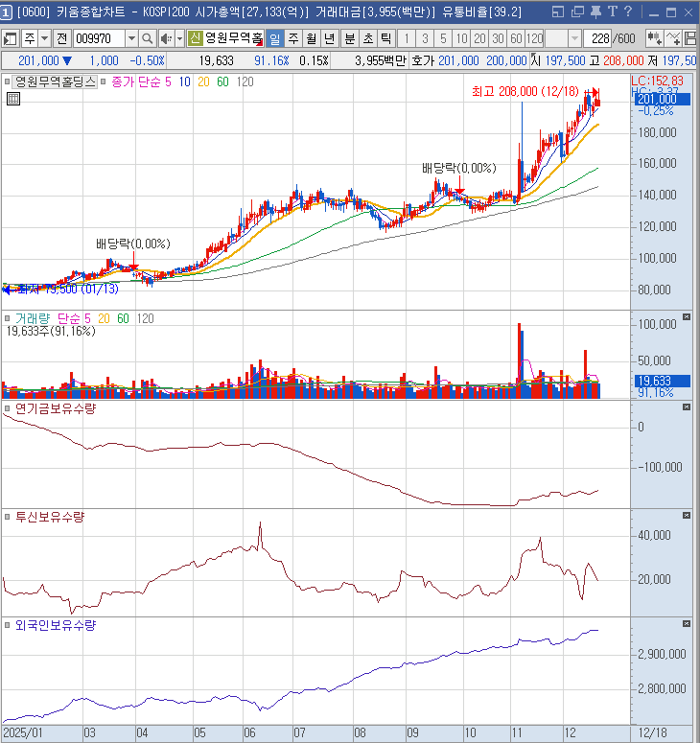Switch chart to 틱 (tick) period
The height and width of the screenshot is (743, 700).
coord(385,38)
